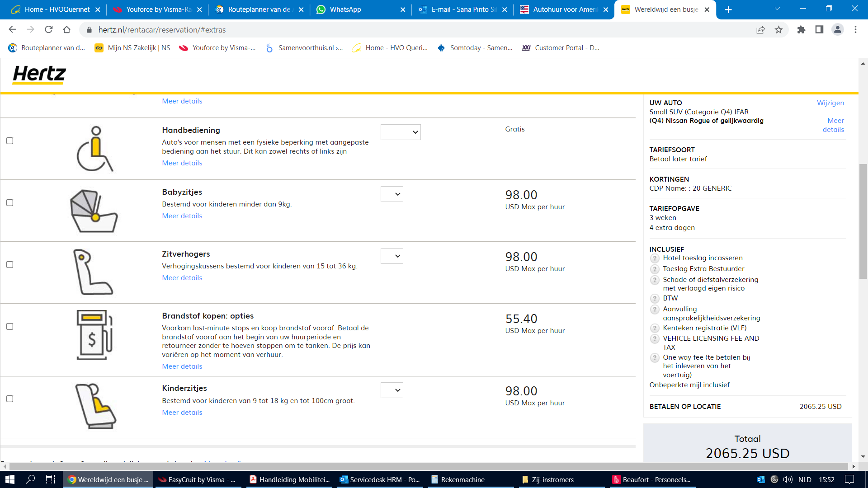This screenshot has height=488, width=868.
Task: Click the Handbediening wheelchair icon
Action: [94, 149]
